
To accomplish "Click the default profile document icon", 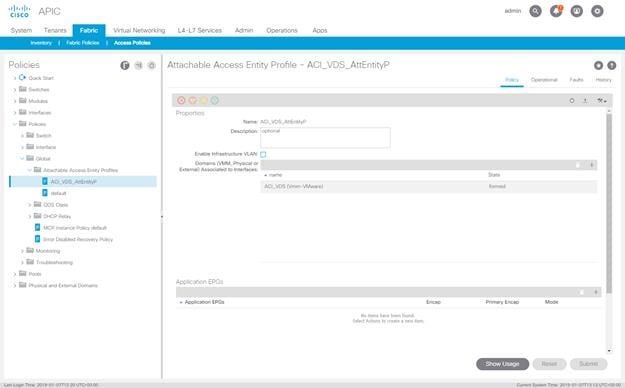I will pyautogui.click(x=45, y=193).
